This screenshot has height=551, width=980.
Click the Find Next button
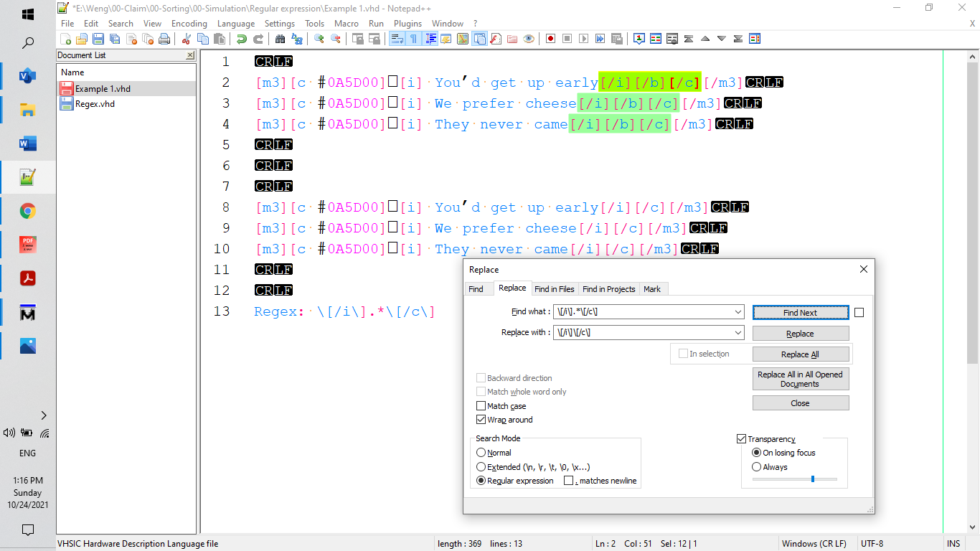(801, 312)
